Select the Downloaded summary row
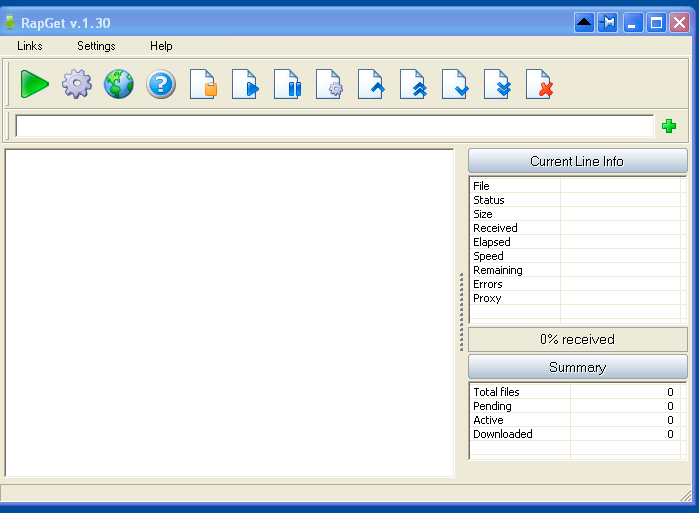This screenshot has height=513, width=699. (576, 434)
